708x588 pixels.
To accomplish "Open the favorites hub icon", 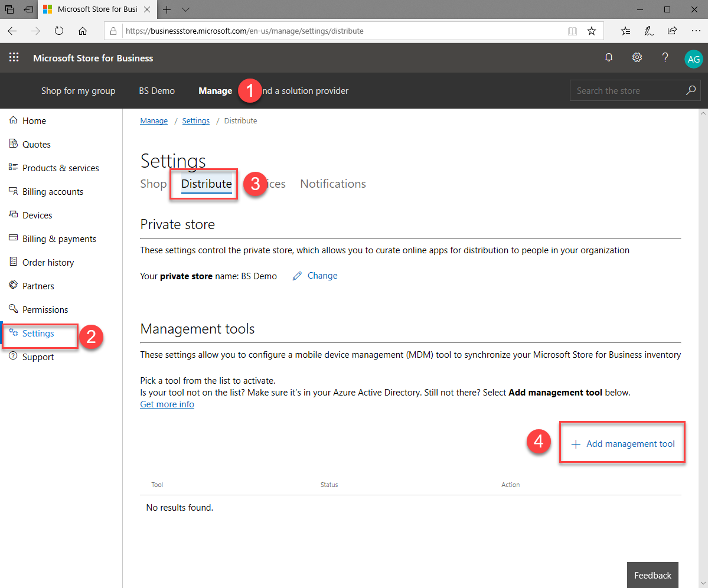I will click(625, 31).
